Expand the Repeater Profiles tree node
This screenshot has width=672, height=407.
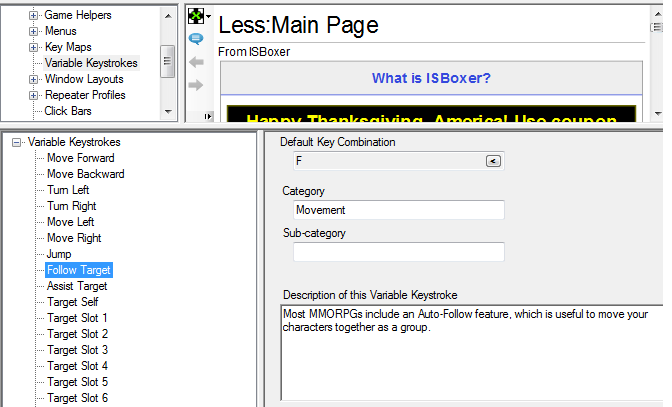tap(33, 95)
